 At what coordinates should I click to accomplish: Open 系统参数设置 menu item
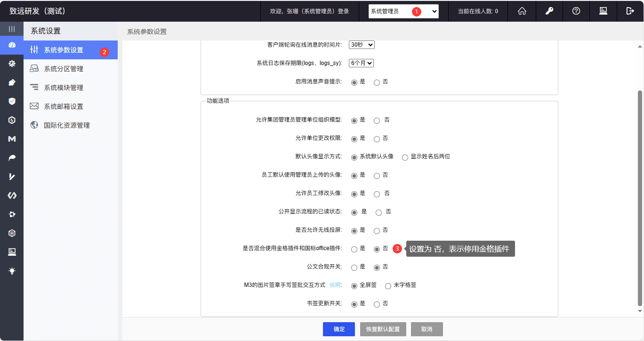(71, 50)
